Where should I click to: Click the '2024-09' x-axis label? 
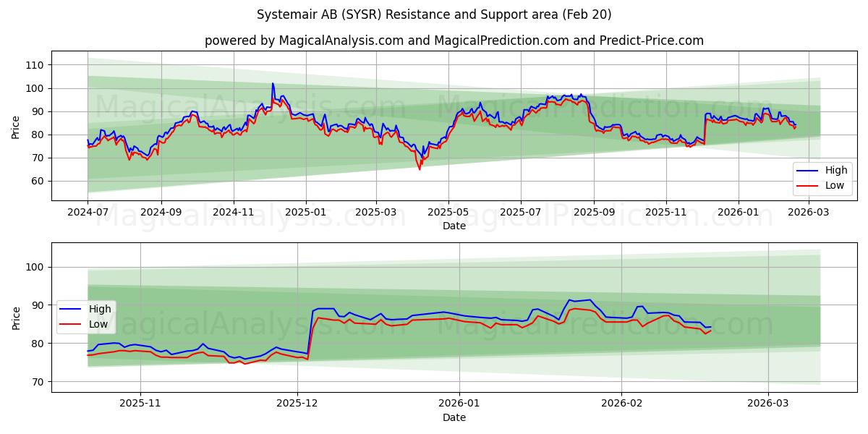161,213
